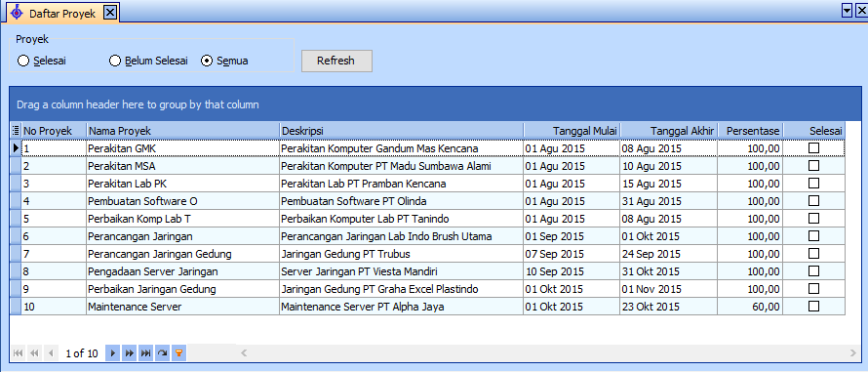Select the Maintenance Server name cell

[182, 306]
